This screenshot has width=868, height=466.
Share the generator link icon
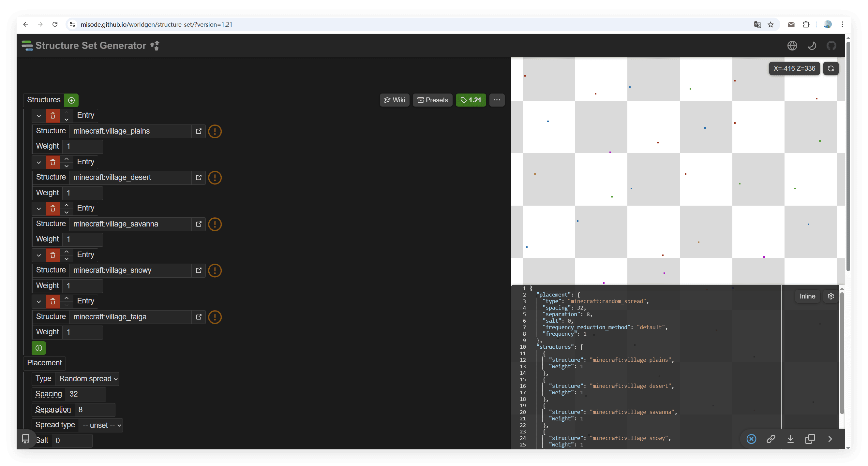coord(771,439)
